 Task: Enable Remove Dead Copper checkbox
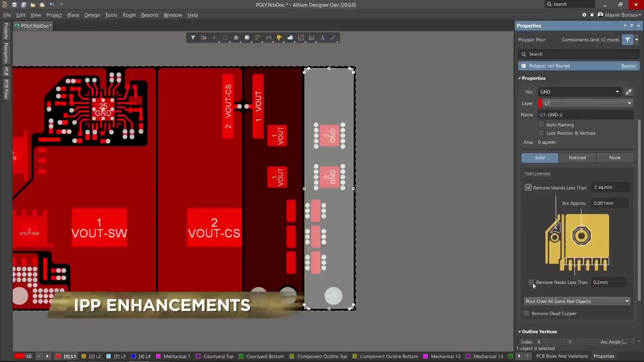527,313
